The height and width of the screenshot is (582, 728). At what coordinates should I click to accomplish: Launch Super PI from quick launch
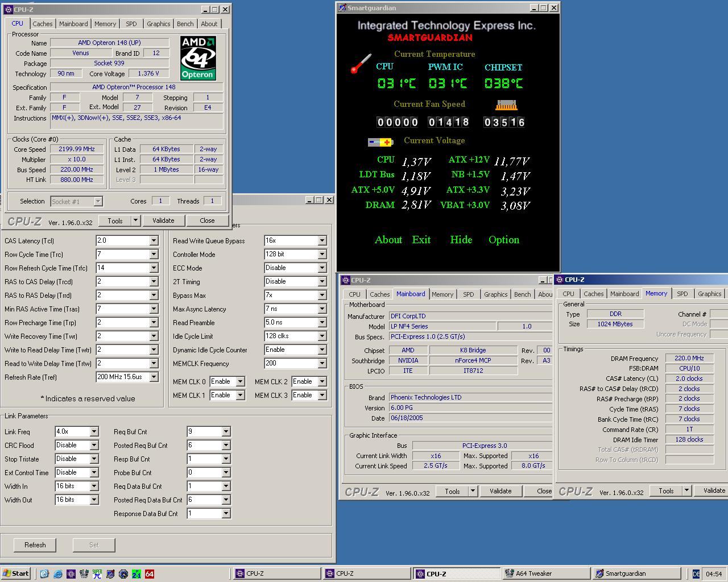(x=97, y=574)
